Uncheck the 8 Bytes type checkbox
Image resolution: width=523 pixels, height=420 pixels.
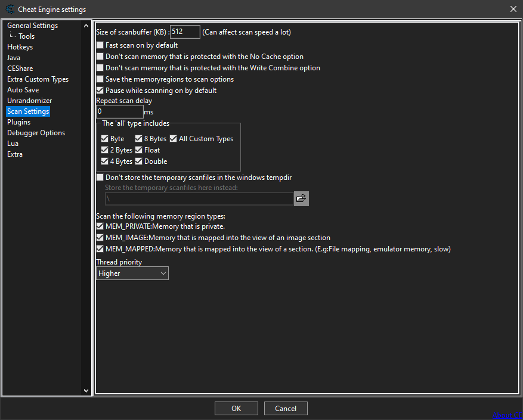139,139
